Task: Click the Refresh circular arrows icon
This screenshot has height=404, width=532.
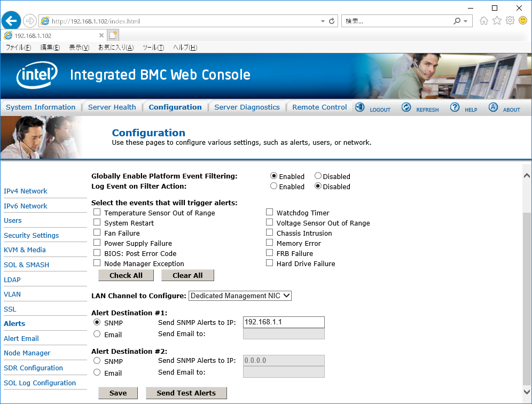Action: (406, 107)
